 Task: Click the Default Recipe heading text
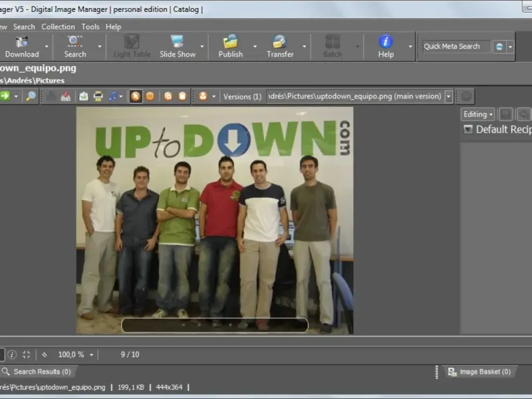504,129
